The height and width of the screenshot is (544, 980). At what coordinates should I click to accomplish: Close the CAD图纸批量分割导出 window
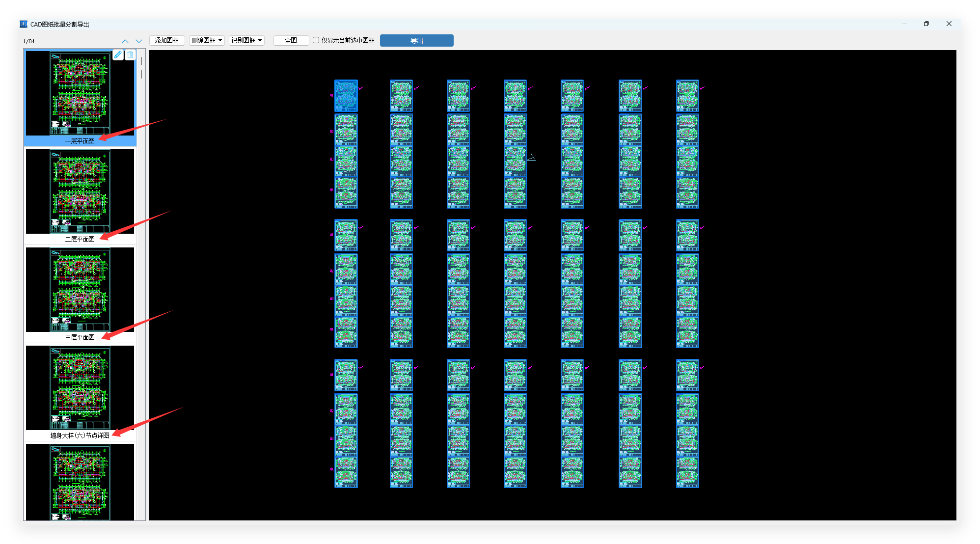(949, 24)
